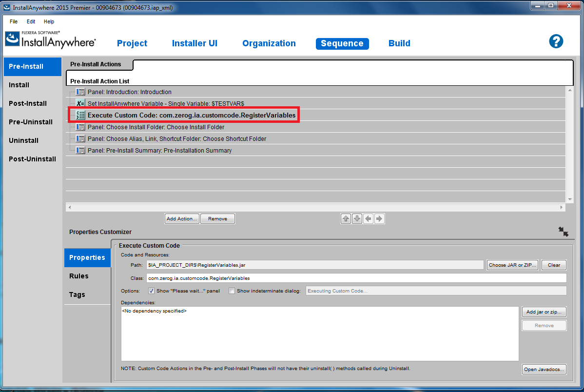The width and height of the screenshot is (584, 392).
Task: Switch to the Organization tab
Action: point(269,43)
